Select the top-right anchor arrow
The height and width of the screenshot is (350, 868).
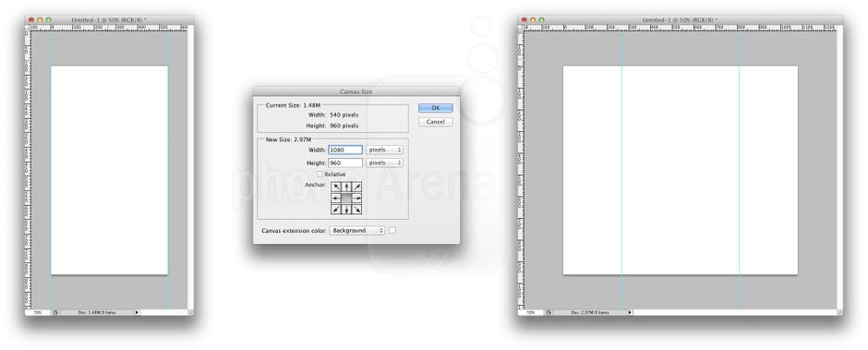(357, 187)
